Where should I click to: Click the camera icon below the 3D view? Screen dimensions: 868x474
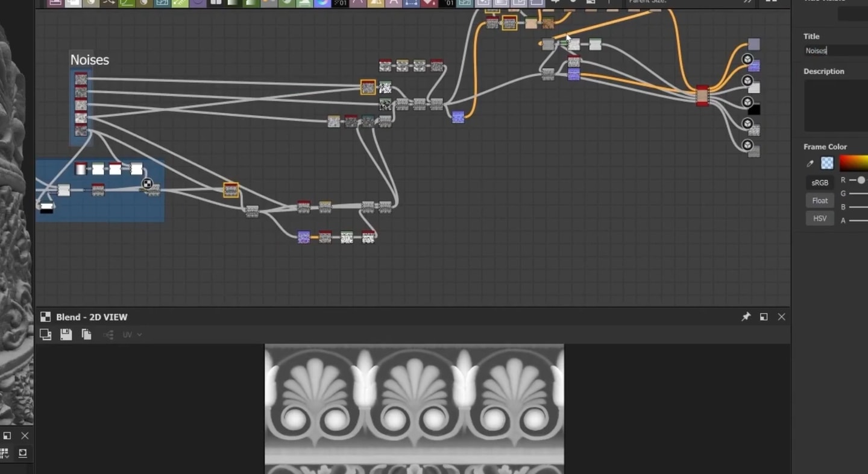tap(22, 453)
